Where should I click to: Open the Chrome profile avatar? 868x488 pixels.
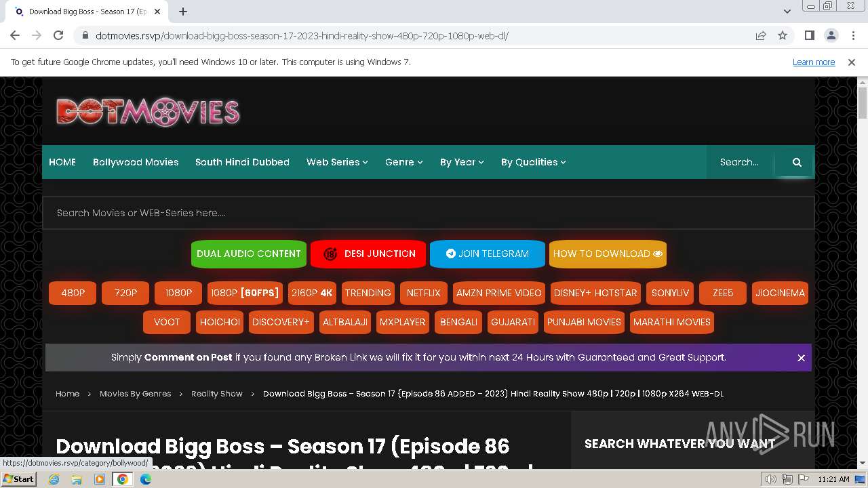point(831,36)
